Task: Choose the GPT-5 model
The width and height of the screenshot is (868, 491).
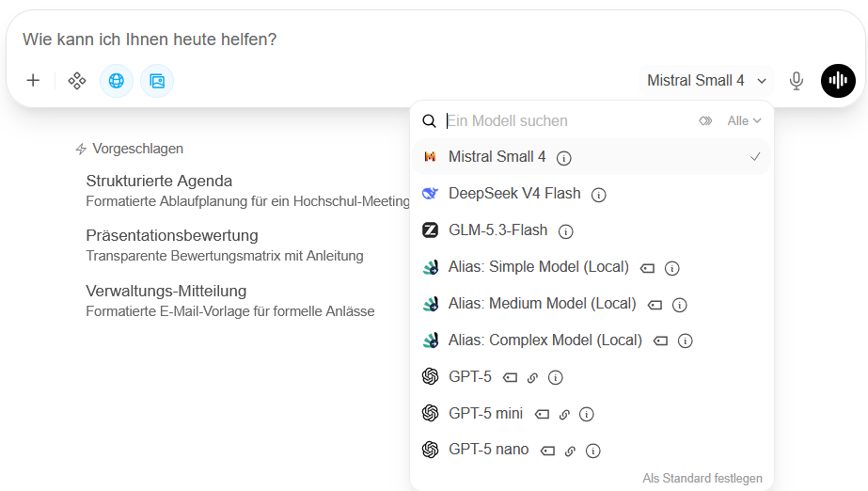Action: 592,376
